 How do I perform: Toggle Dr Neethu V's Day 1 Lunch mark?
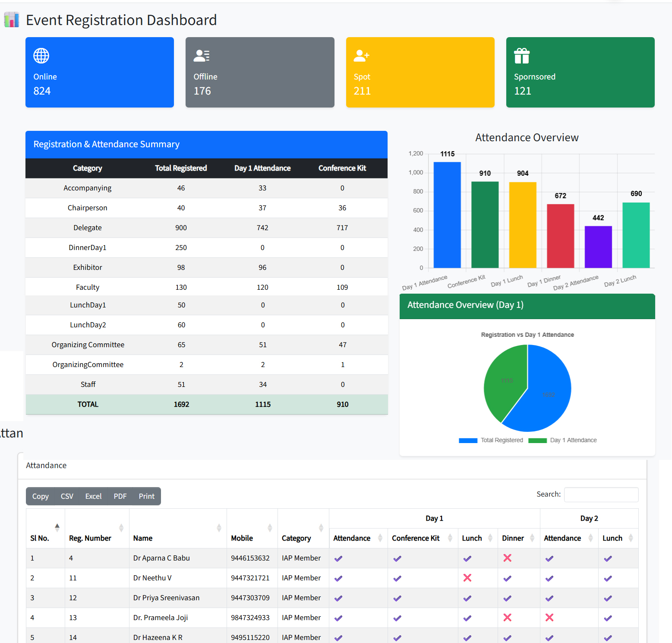point(467,578)
